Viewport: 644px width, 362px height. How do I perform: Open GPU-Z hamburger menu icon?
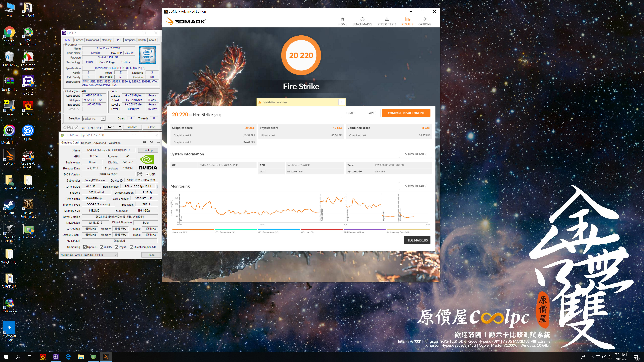(x=158, y=142)
